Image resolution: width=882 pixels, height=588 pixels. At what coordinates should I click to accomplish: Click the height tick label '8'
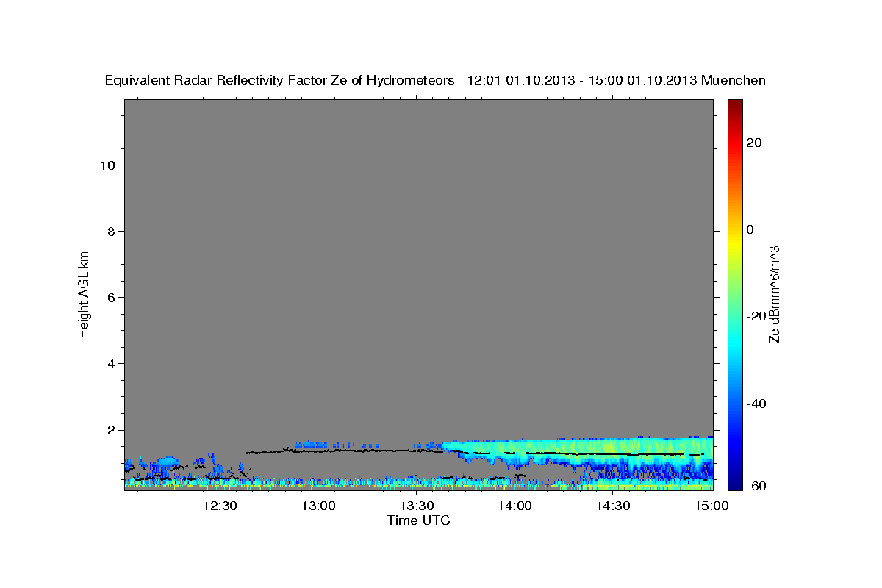tap(110, 231)
